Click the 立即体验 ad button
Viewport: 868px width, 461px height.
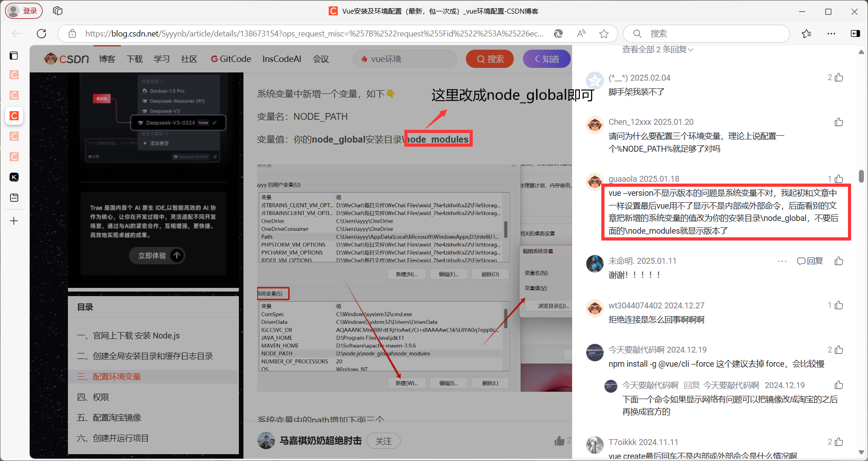[157, 256]
